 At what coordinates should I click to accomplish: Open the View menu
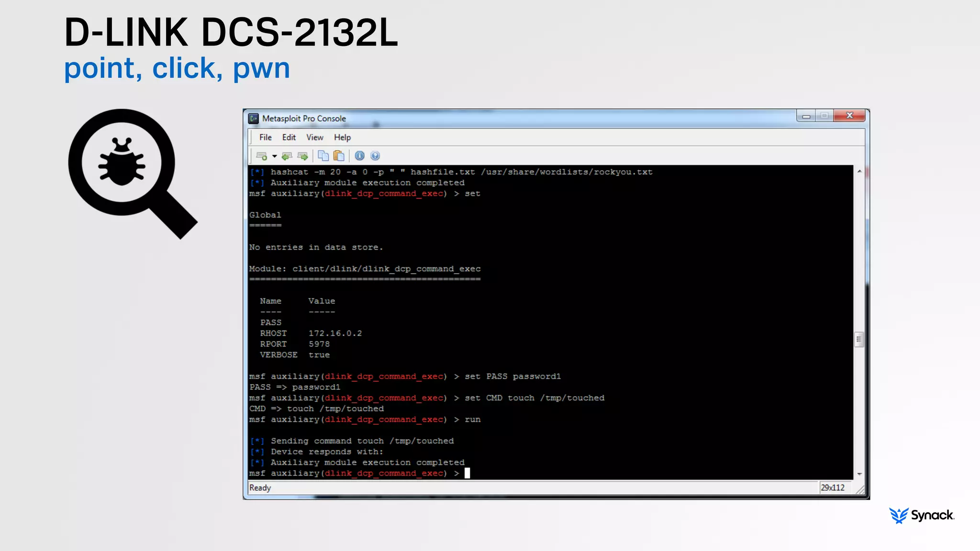(x=314, y=137)
